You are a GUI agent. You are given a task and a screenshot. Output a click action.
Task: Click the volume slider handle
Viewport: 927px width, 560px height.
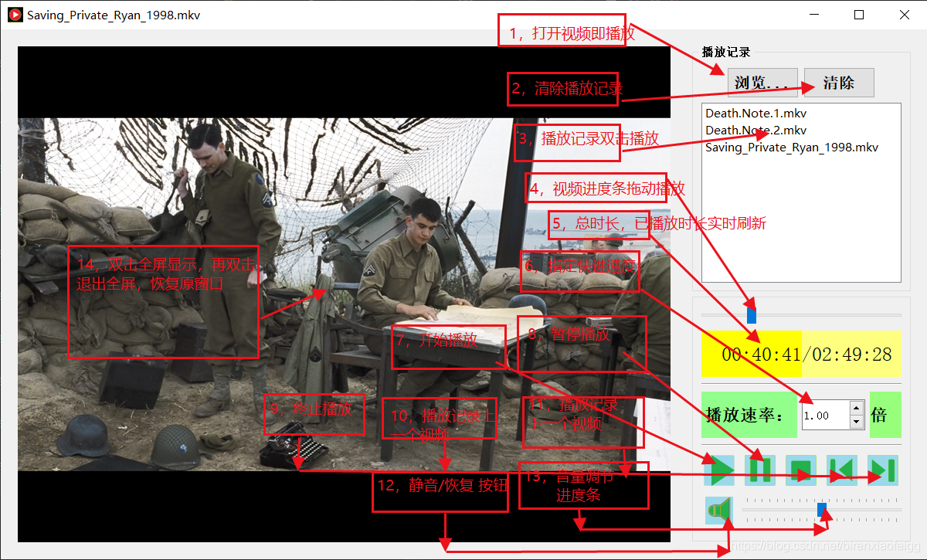click(822, 510)
